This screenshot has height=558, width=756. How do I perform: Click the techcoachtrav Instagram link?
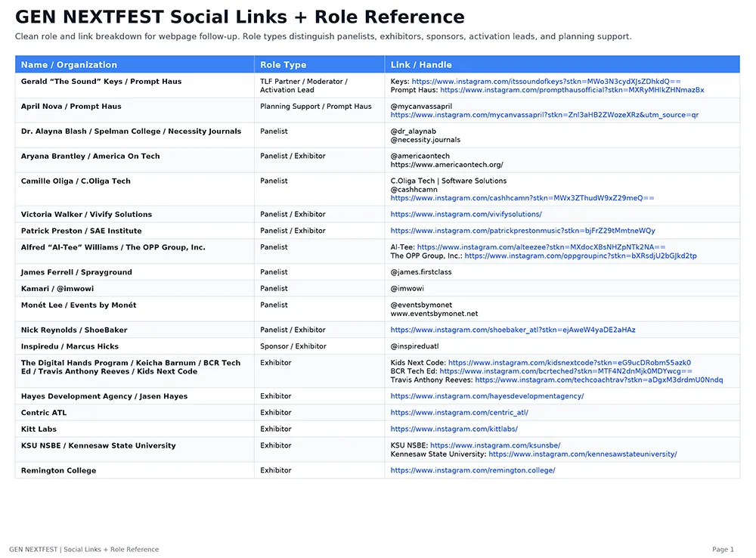[599, 380]
